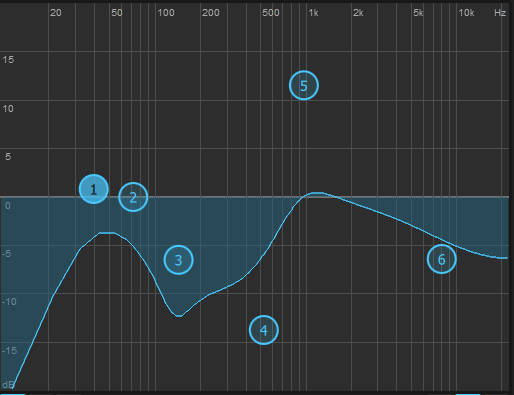
Task: Click the 500 Hz frequency label
Action: [271, 13]
